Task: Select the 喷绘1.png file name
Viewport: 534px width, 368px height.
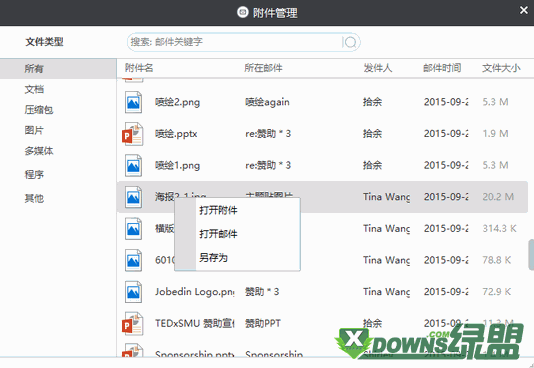Action: (177, 165)
